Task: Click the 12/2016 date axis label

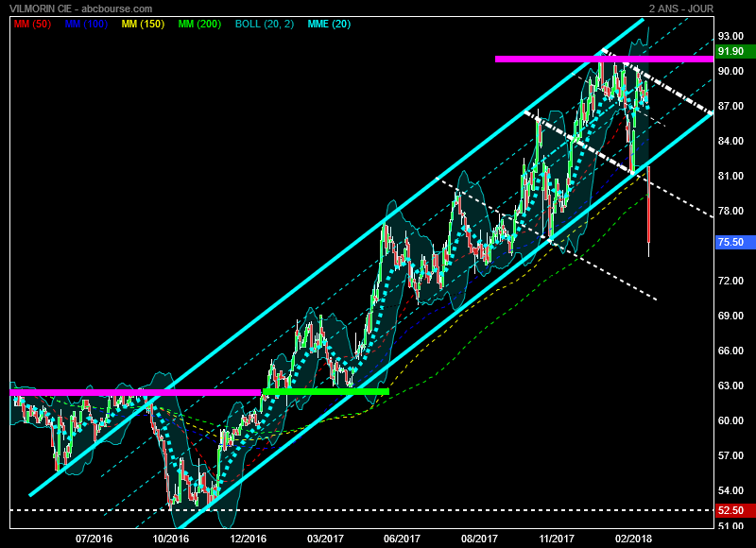Action: (248, 539)
